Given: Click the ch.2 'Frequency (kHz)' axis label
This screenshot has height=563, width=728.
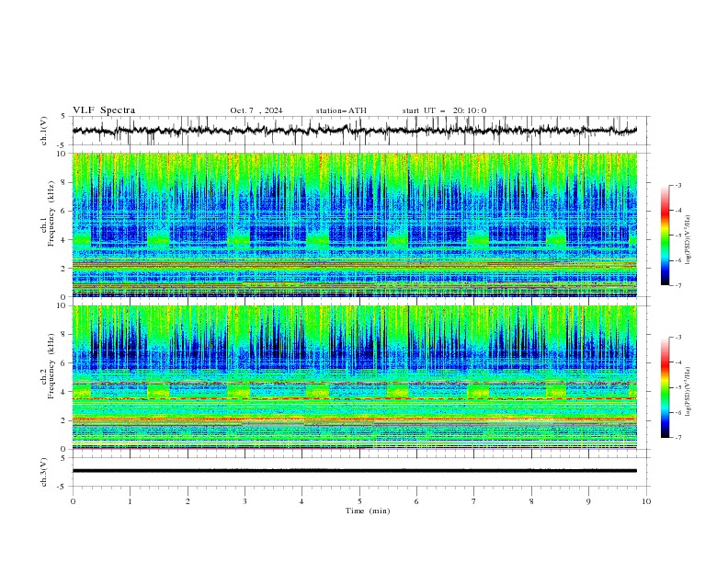Looking at the screenshot, I should pos(51,366).
